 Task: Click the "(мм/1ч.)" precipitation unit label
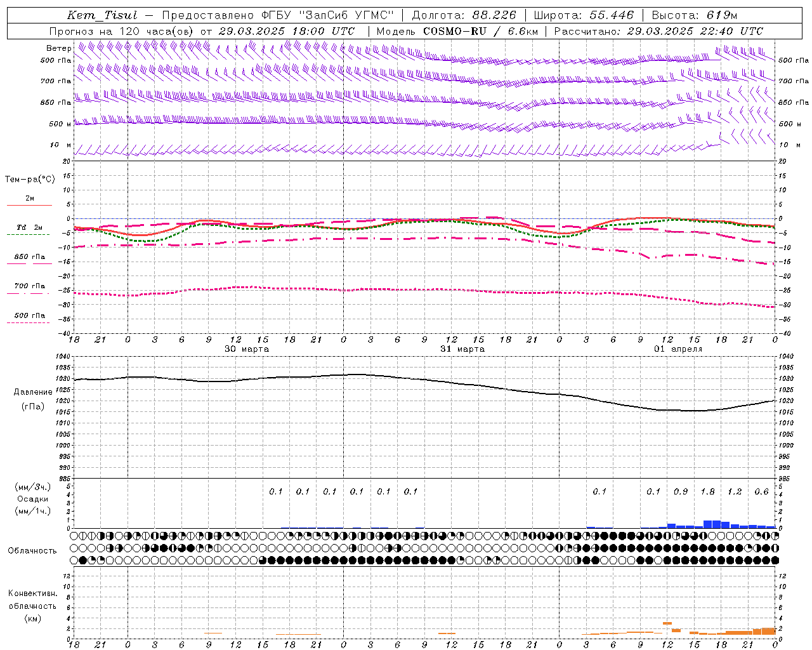[x=33, y=511]
